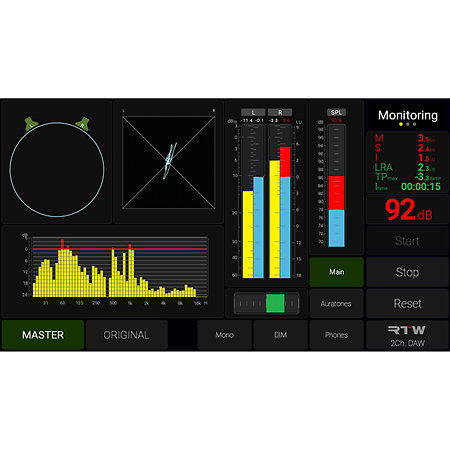This screenshot has height=450, width=450.
Task: Click the 00:00:15 integration time readout
Action: click(x=421, y=187)
